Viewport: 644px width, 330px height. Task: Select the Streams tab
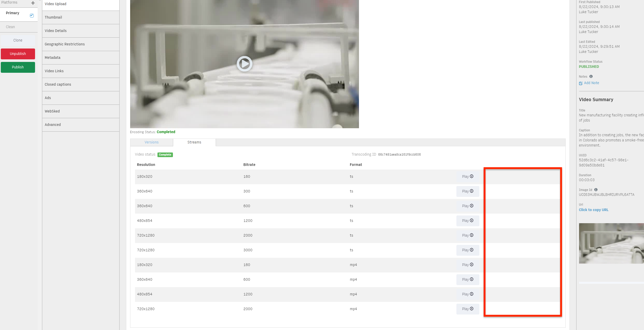[x=194, y=142]
